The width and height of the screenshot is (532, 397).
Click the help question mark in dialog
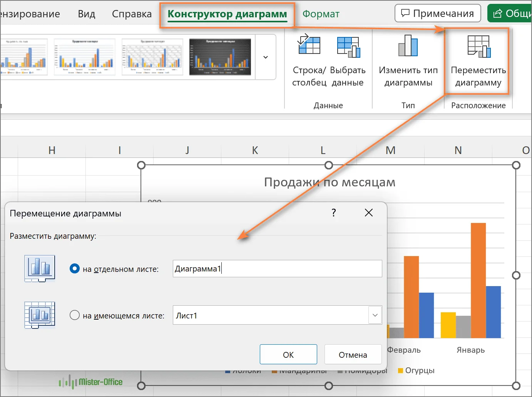(x=334, y=213)
